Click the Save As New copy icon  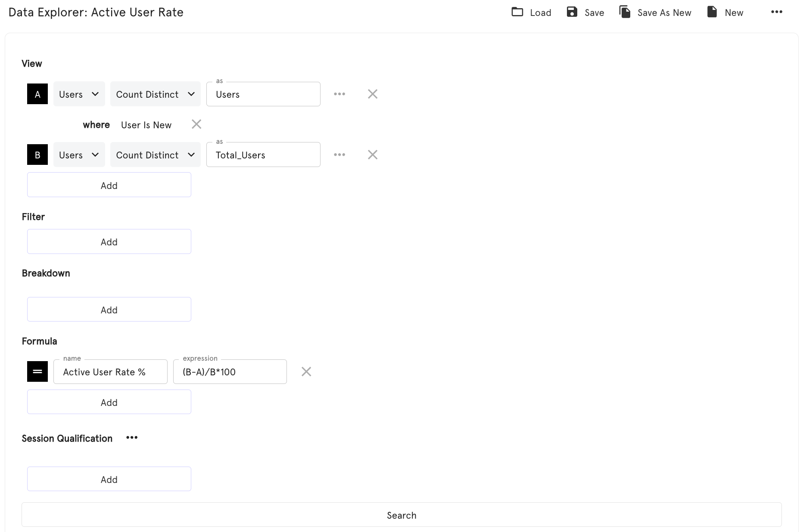click(625, 12)
